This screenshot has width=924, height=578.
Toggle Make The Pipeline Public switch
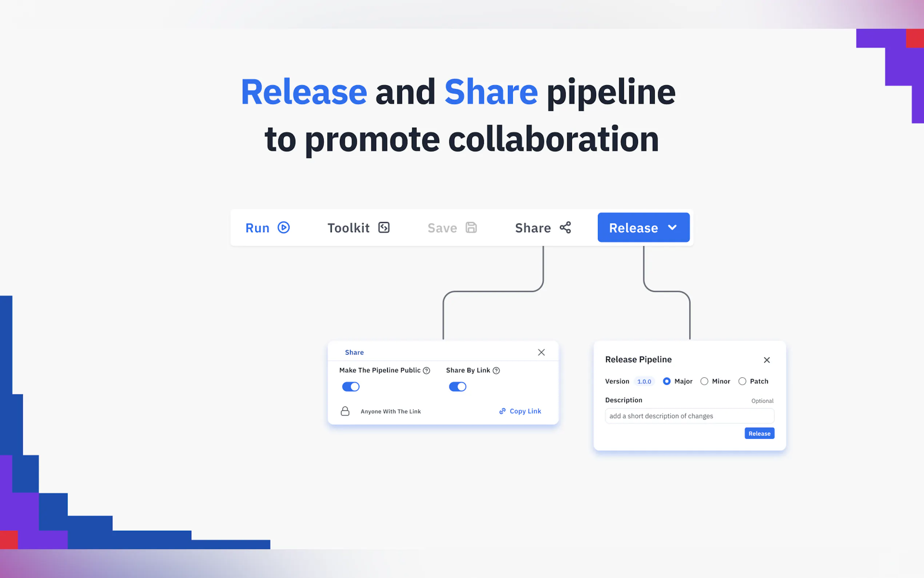tap(351, 387)
